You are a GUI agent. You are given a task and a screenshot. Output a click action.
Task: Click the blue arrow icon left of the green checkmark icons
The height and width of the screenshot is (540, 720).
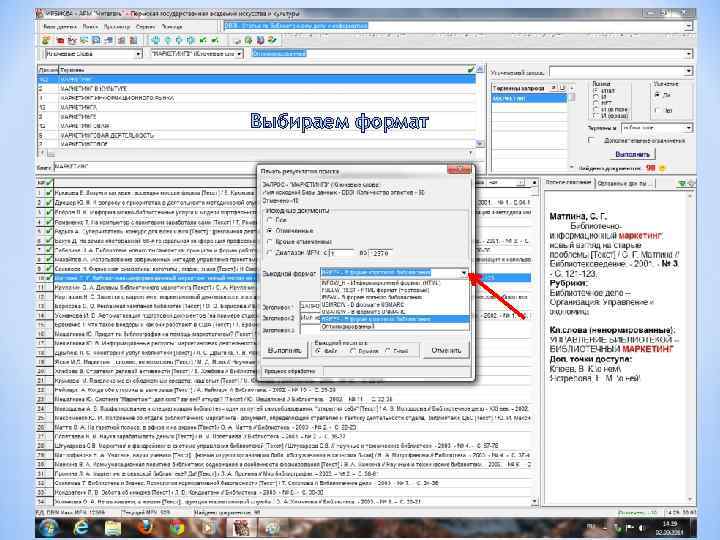coord(191,40)
